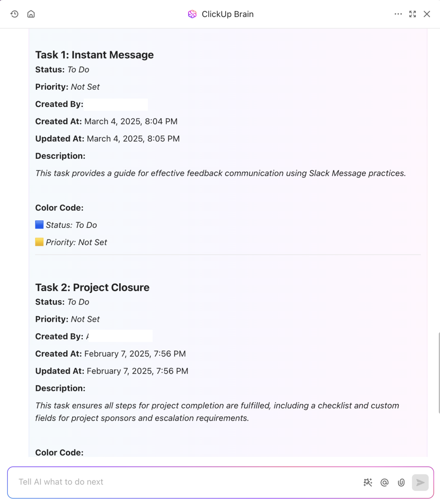The image size is (440, 504).
Task: Click the vertical scrollbar on right edge
Action: [439, 373]
